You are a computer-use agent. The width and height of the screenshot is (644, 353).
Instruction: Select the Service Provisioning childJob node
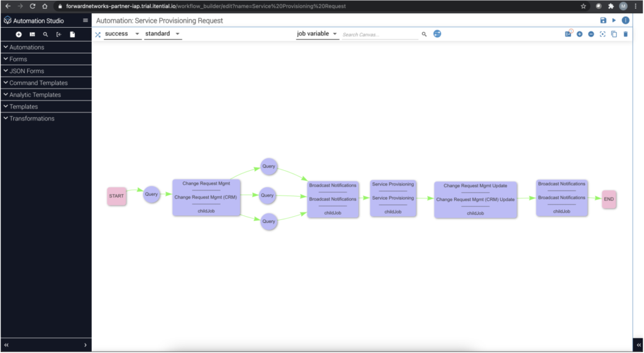tap(393, 198)
